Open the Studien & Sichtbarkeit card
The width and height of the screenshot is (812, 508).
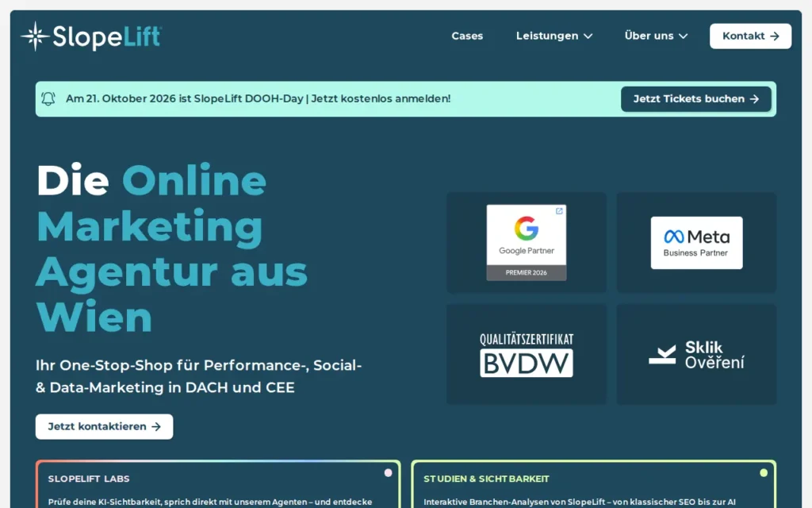click(x=593, y=484)
